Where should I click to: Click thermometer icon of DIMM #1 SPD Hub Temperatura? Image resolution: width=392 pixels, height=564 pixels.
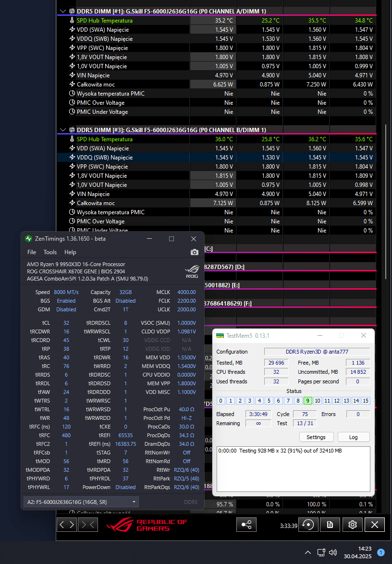pos(72,21)
